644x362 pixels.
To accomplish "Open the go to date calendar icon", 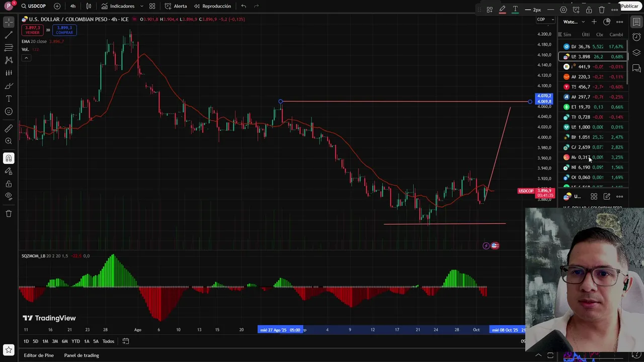I will click(x=126, y=341).
